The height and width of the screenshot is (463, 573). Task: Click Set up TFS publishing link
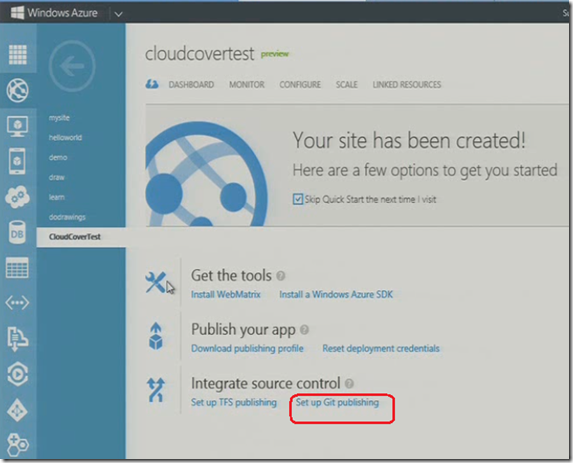[234, 402]
